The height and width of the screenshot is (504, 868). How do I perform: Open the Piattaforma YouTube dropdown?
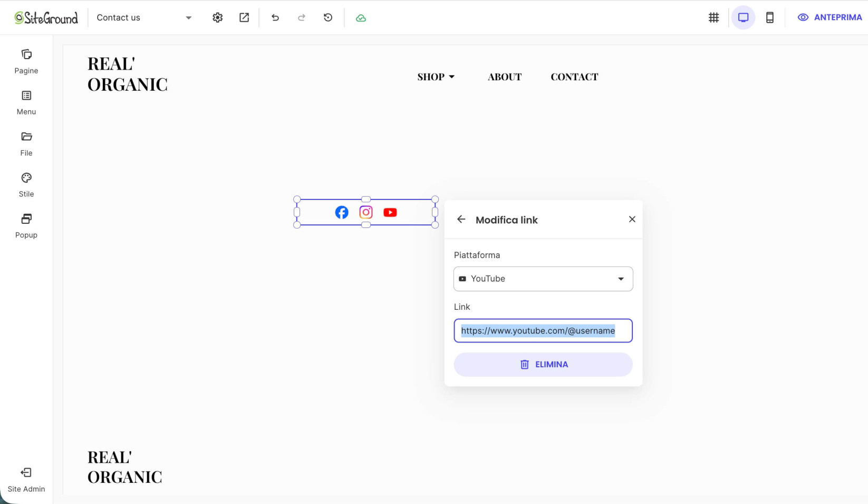(543, 279)
